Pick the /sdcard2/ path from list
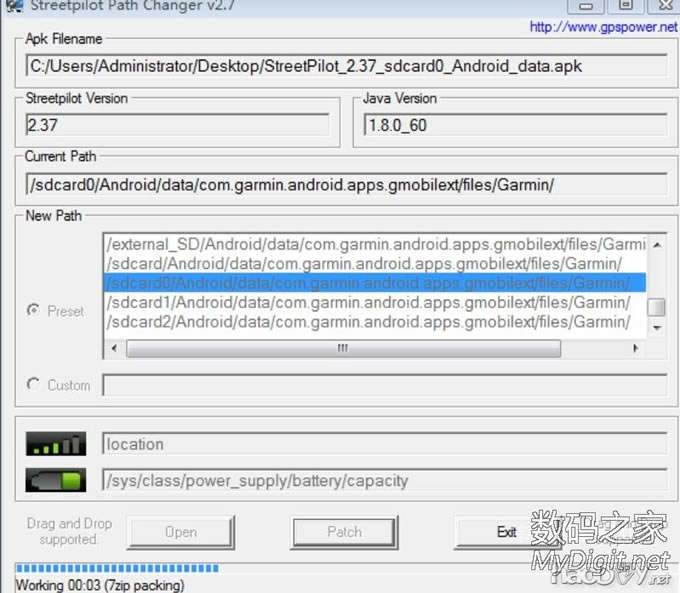The width and height of the screenshot is (680, 593). pos(368,322)
